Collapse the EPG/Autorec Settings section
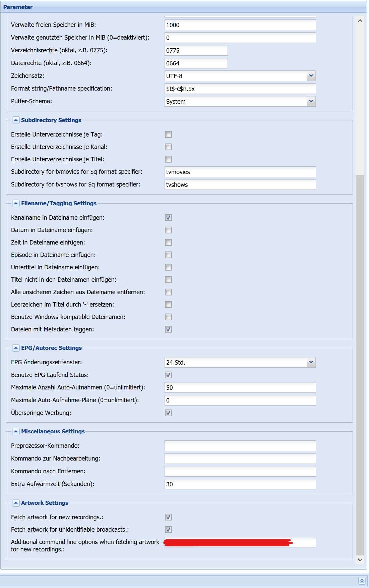The width and height of the screenshot is (369, 588). [x=16, y=348]
